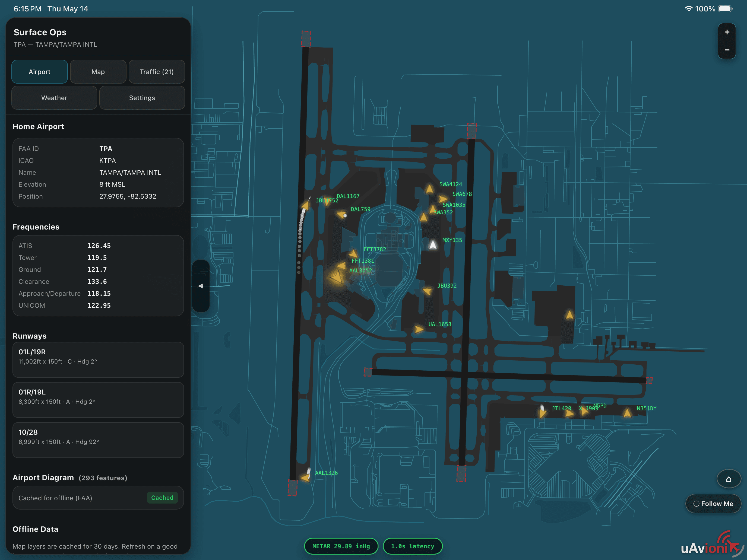Select the FFT3782 aircraft icon
This screenshot has width=747, height=560.
(x=353, y=253)
